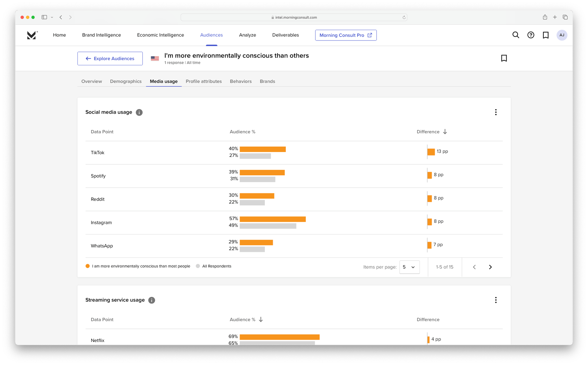Switch to the Profile attributes tab

pyautogui.click(x=204, y=81)
